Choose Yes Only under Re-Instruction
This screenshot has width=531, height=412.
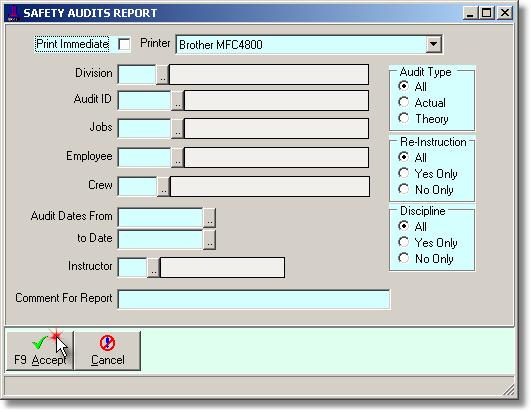pos(404,173)
